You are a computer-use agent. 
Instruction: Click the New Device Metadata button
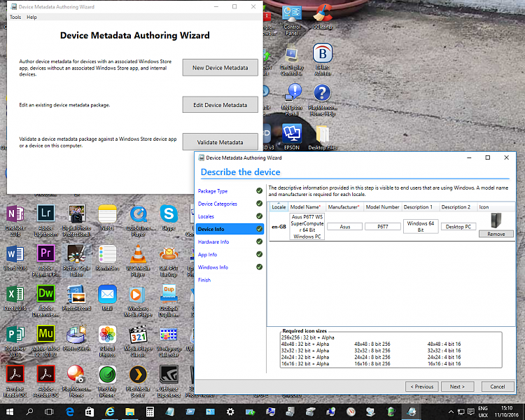tap(220, 68)
